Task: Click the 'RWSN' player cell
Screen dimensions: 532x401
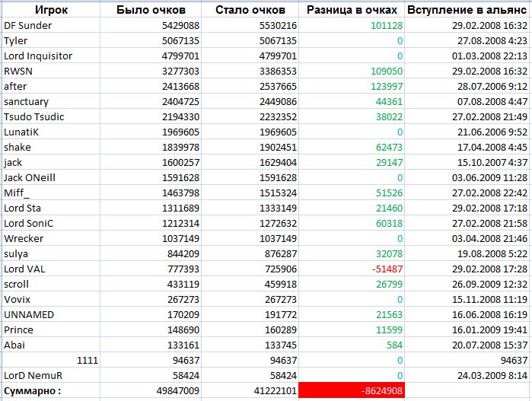Action: click(51, 72)
